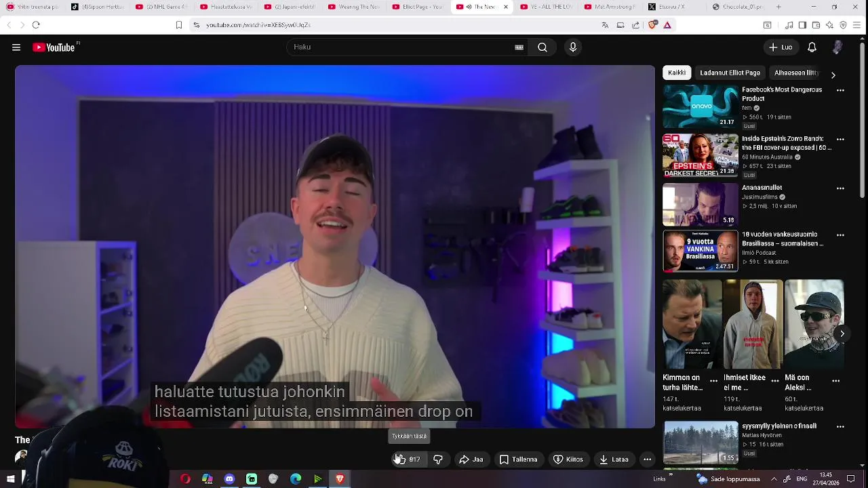Image resolution: width=868 pixels, height=488 pixels.
Task: Open browser main menu icon
Action: tap(858, 25)
